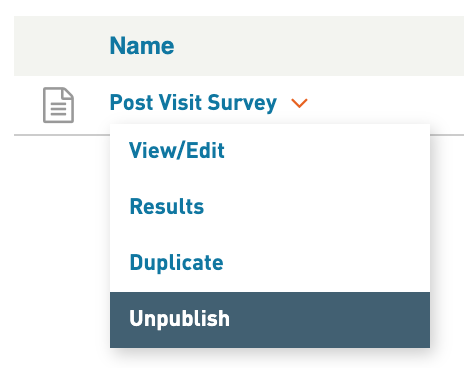Click the Results entry below View/Edit

(x=270, y=207)
